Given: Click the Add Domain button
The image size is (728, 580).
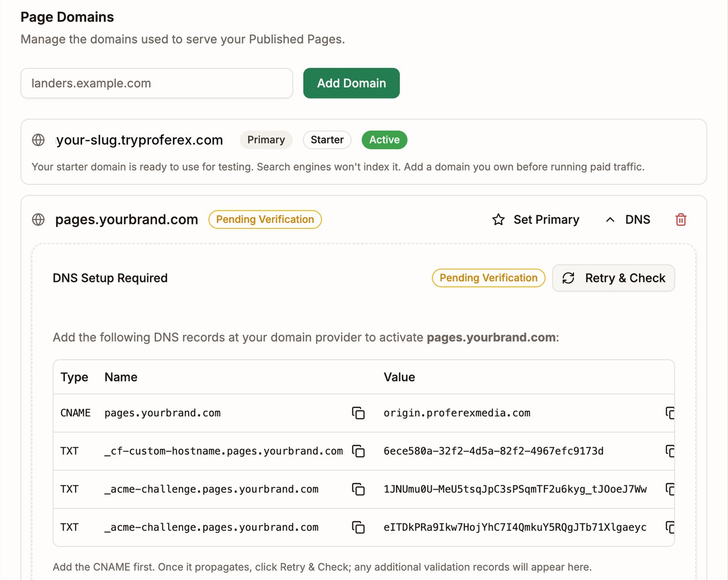Looking at the screenshot, I should click(x=352, y=83).
